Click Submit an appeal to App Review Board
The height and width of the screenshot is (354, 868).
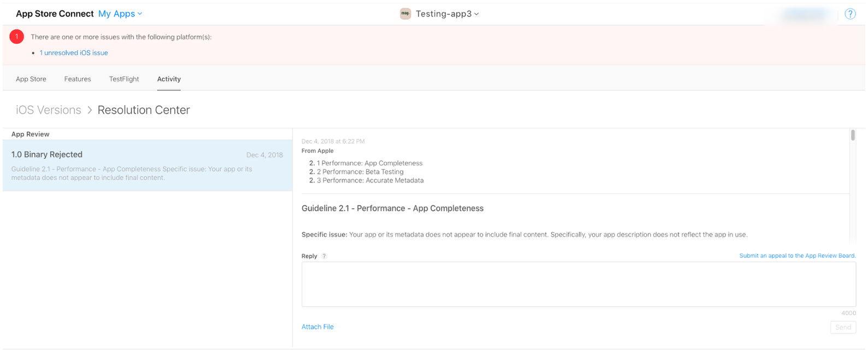pyautogui.click(x=797, y=256)
